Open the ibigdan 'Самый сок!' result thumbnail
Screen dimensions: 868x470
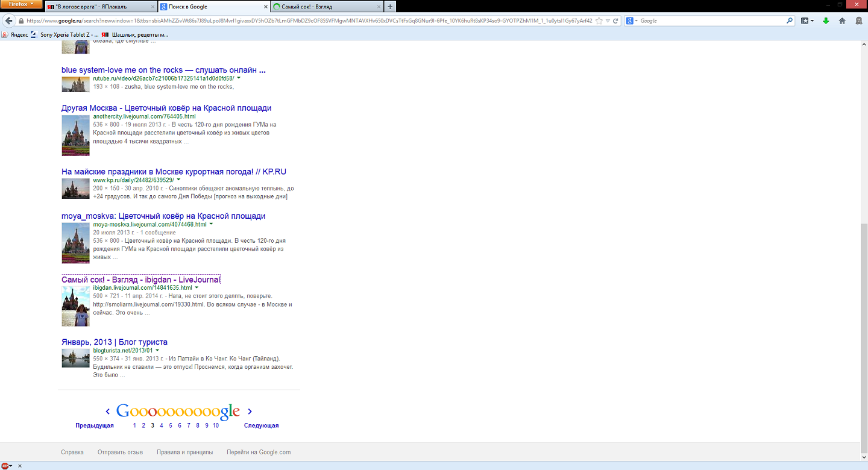pos(75,306)
